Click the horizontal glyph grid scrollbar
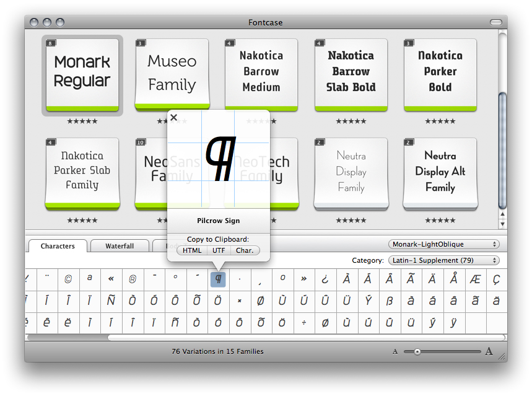 [x=266, y=337]
